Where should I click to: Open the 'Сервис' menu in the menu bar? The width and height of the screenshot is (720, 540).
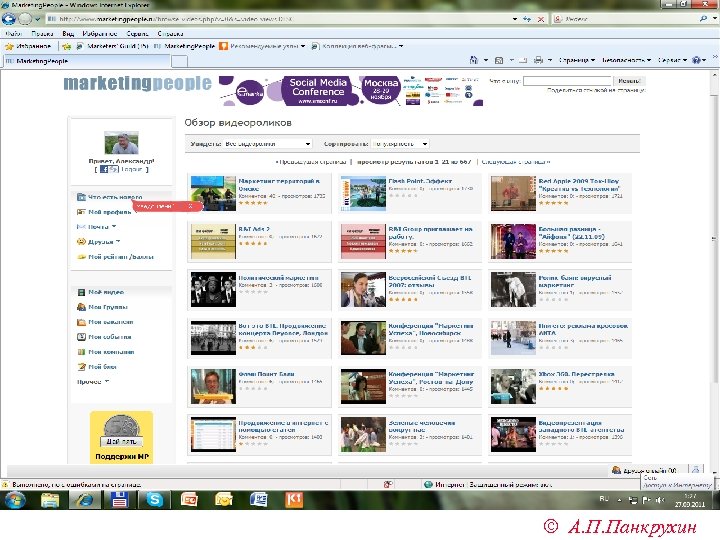[x=137, y=34]
